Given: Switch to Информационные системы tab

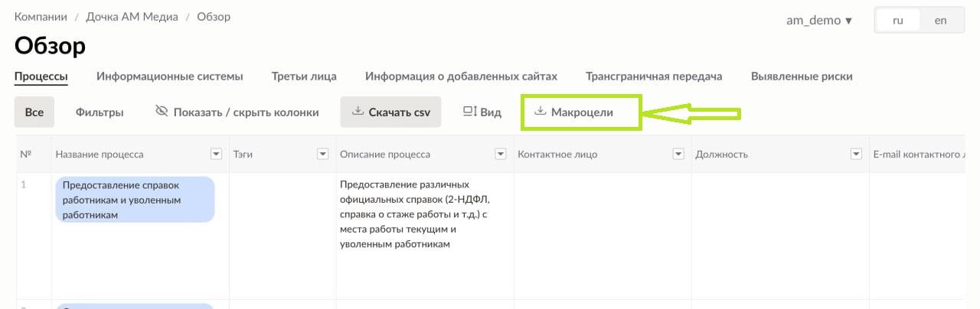Looking at the screenshot, I should tap(170, 76).
